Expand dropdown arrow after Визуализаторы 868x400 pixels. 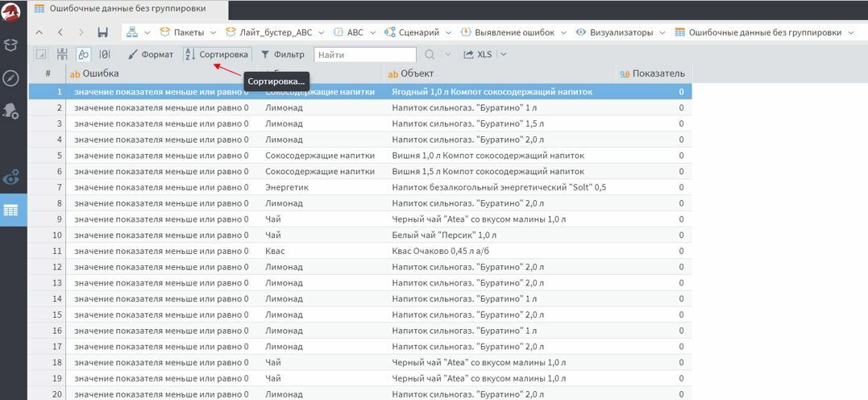(x=662, y=32)
